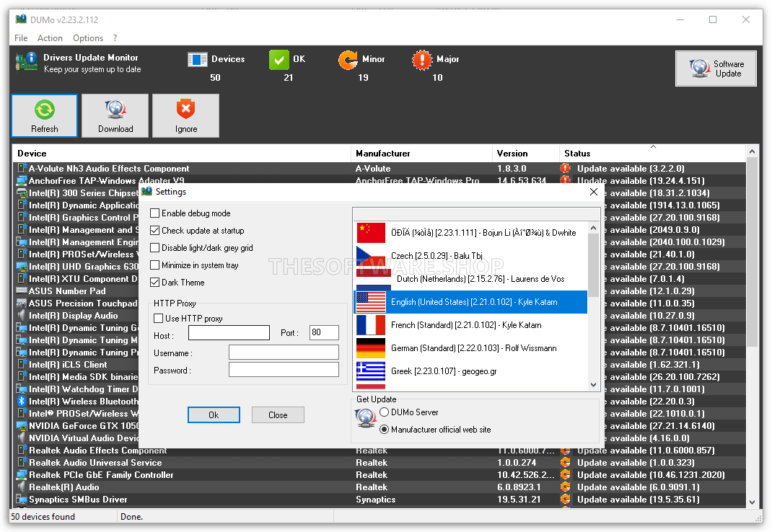Click the orange Minor update icon
772x532 pixels.
[x=348, y=60]
